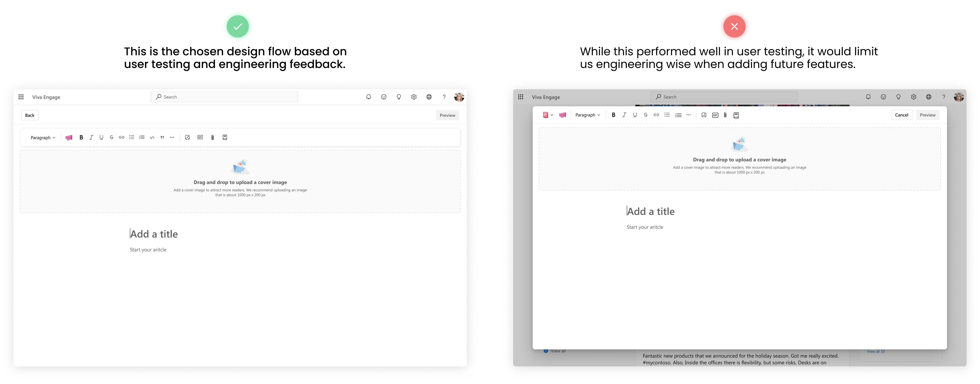Click the 'Add a title' field in left editor
This screenshot has width=980, height=384.
tap(154, 234)
